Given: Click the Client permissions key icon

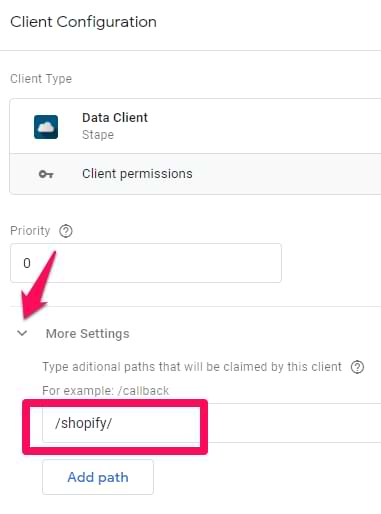Looking at the screenshot, I should (x=46, y=174).
